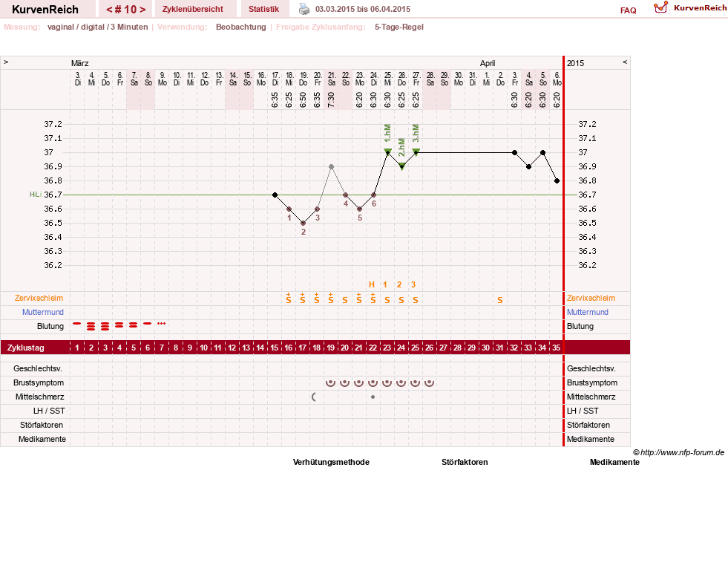Image resolution: width=728 pixels, height=580 pixels.
Task: Open the FAQ link
Action: 628,10
